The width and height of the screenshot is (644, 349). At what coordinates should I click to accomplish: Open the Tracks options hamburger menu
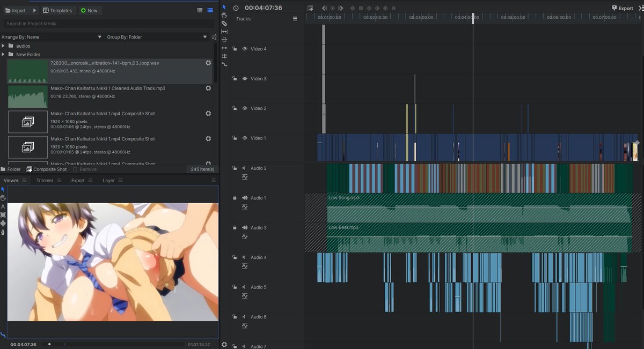pyautogui.click(x=295, y=19)
